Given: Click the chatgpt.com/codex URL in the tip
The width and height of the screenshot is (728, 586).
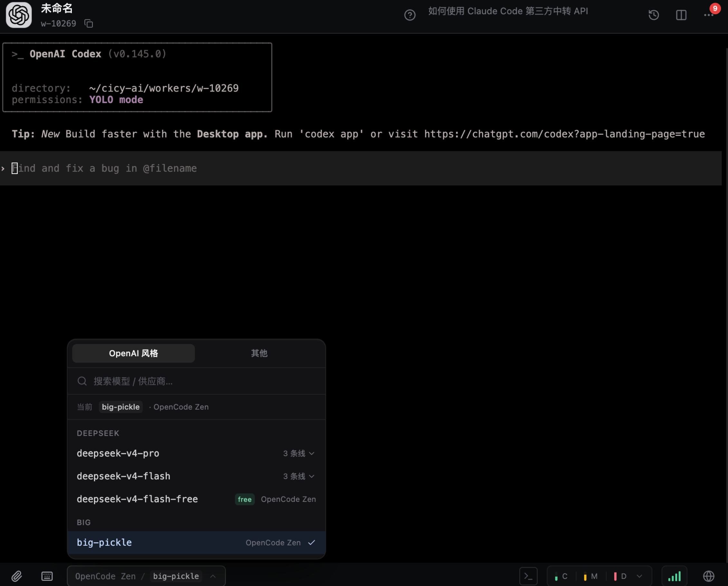Looking at the screenshot, I should [564, 134].
